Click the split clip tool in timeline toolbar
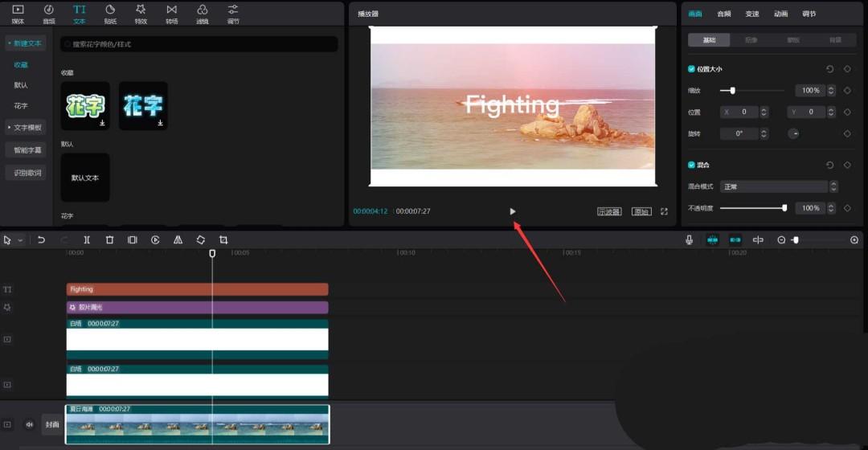Image resolution: width=868 pixels, height=450 pixels. tap(87, 240)
